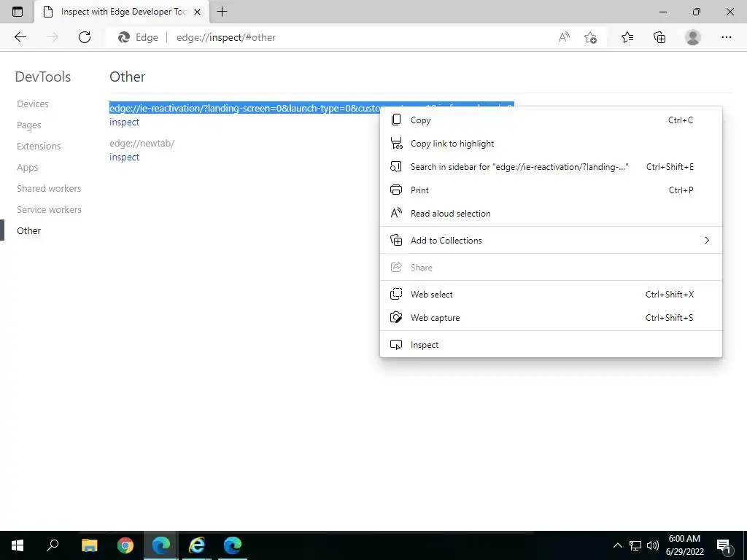The width and height of the screenshot is (747, 560).
Task: Click the address bar URL edge://inspect/#other
Action: click(x=226, y=37)
